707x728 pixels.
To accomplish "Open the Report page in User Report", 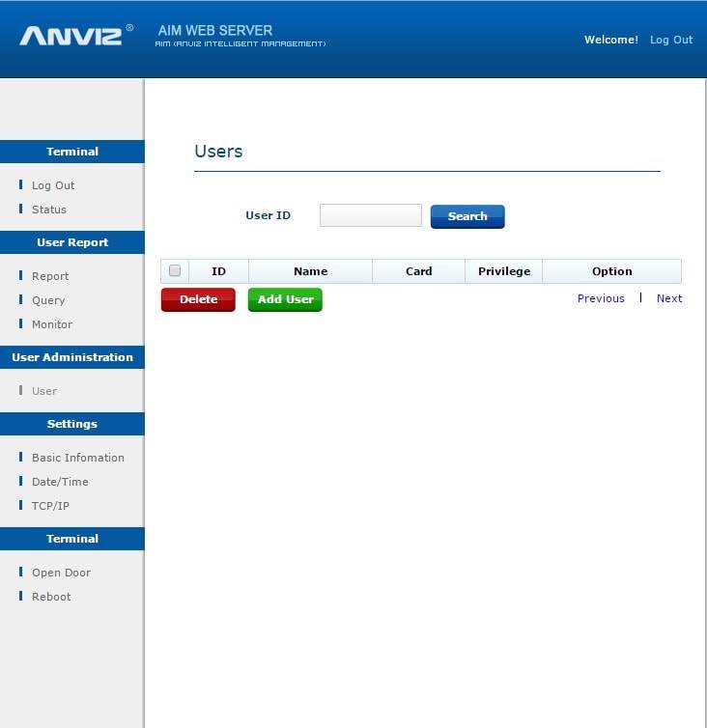I will pyautogui.click(x=50, y=276).
